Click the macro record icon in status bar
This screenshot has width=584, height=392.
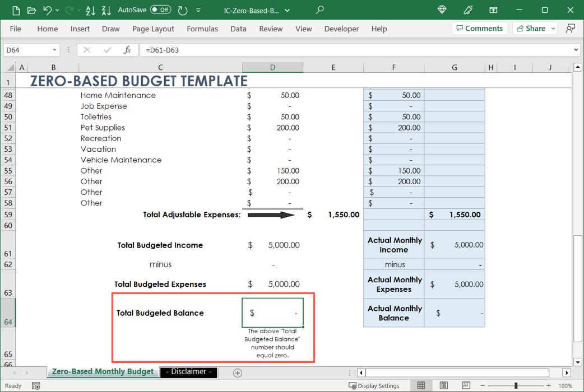click(36, 385)
